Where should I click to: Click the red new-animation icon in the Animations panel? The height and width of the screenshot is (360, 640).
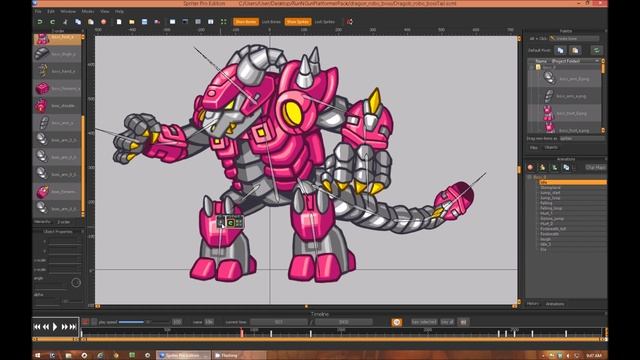pos(530,167)
